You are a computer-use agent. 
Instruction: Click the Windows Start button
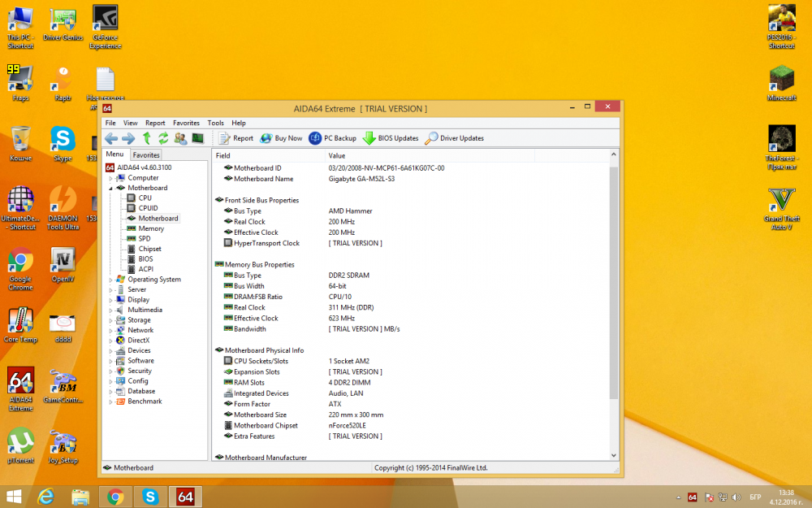coord(14,497)
